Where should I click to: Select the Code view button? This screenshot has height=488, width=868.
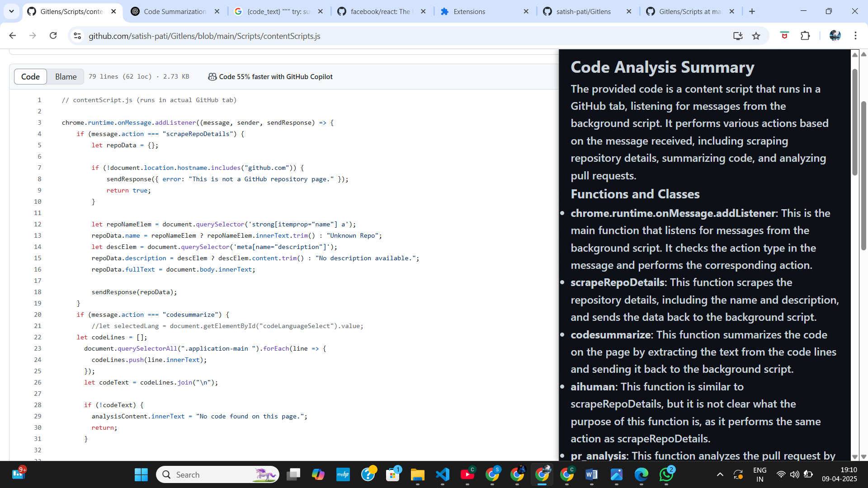tap(30, 77)
